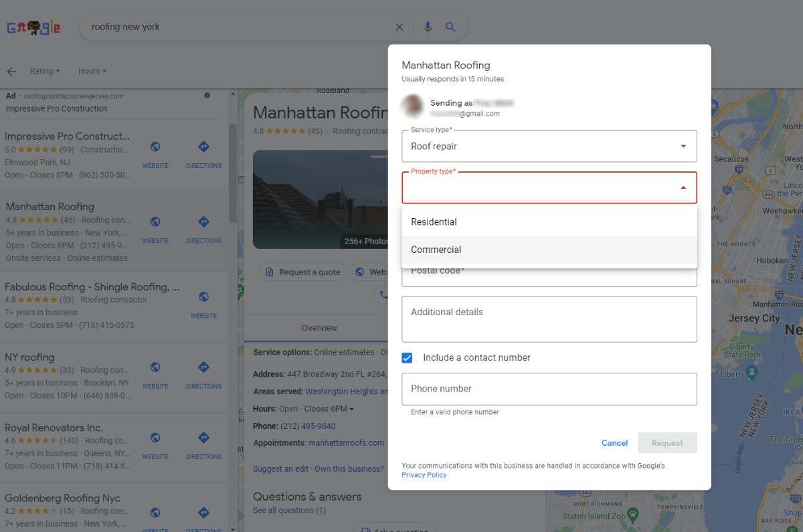Open the Hours filter dropdown
The image size is (803, 532).
92,71
